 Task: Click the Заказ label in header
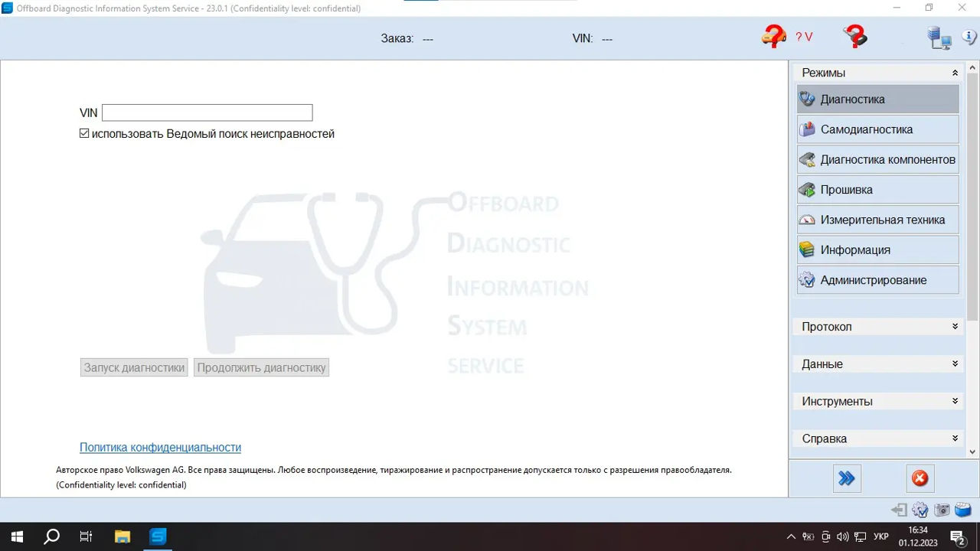coord(397,38)
